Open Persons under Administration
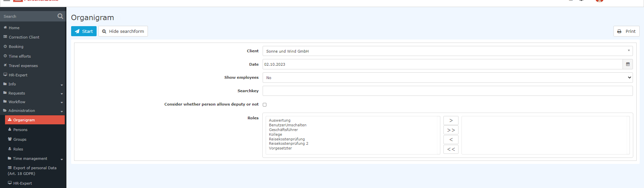This screenshot has height=188, width=644. coord(20,130)
